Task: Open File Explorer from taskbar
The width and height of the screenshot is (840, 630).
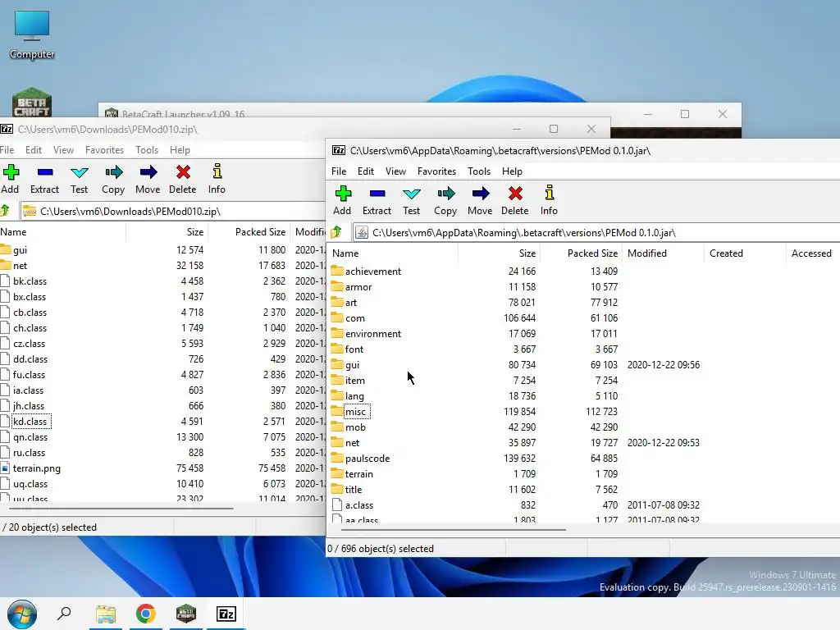Action: tap(106, 614)
